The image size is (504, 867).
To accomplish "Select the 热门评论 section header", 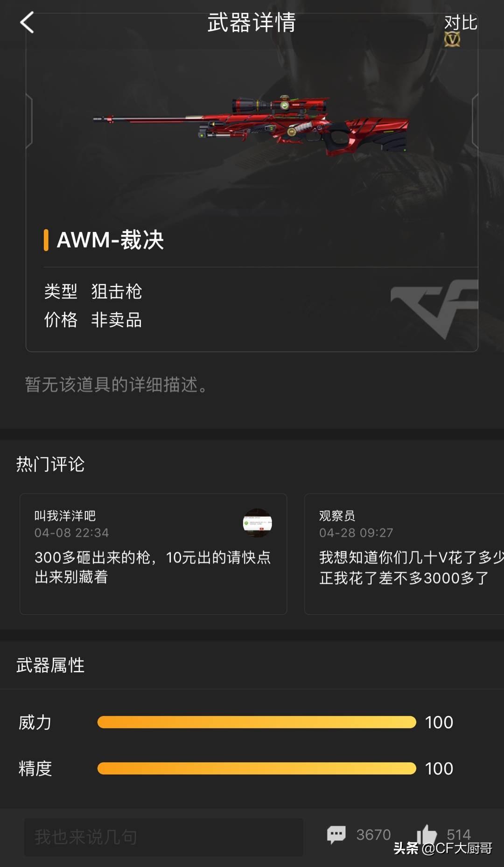I will coord(50,464).
